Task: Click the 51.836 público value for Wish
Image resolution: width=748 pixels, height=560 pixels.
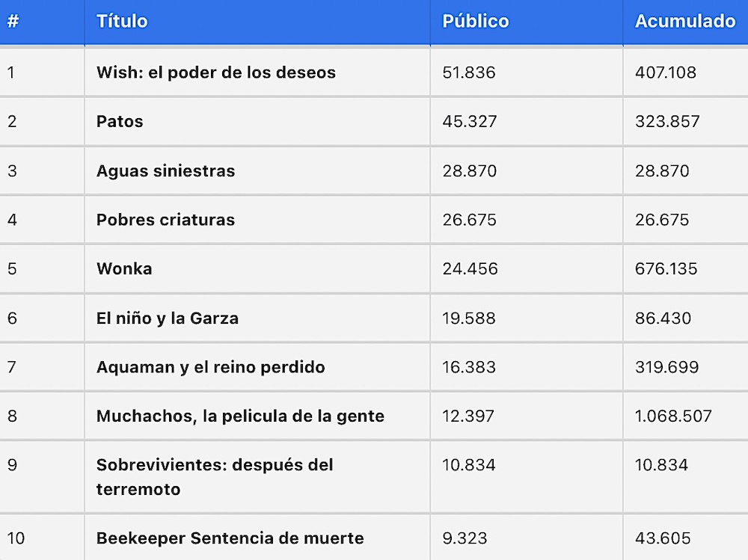Action: point(469,73)
